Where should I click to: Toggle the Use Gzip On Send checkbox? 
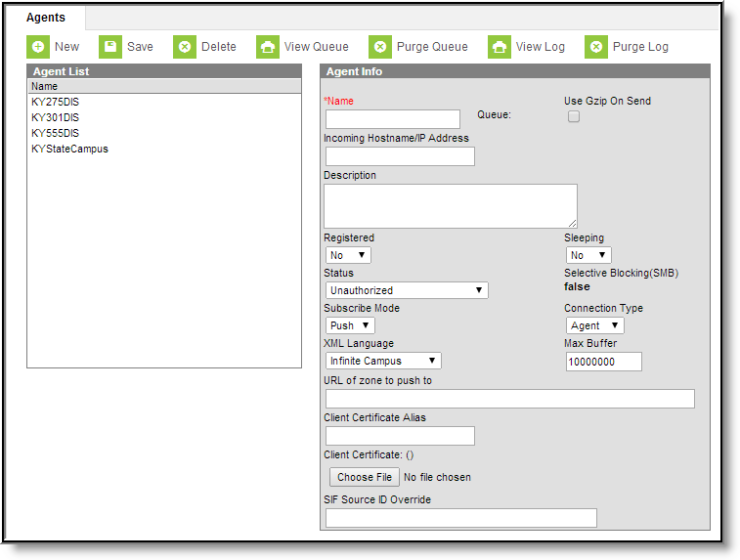[x=574, y=116]
